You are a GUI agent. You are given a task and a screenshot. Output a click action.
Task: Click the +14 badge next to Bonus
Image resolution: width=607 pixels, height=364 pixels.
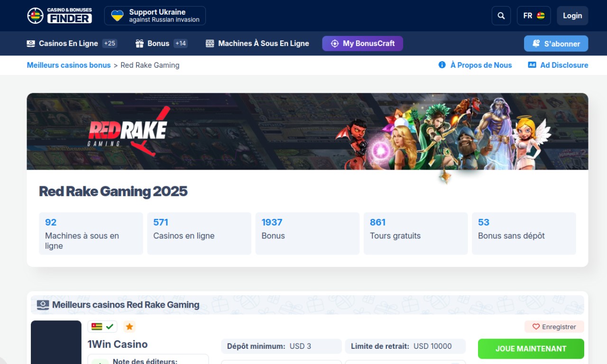tap(181, 44)
